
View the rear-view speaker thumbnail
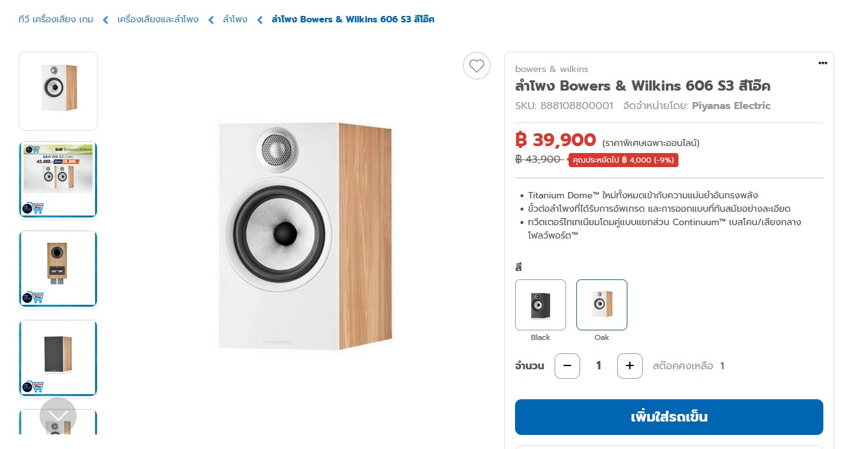coord(58,269)
